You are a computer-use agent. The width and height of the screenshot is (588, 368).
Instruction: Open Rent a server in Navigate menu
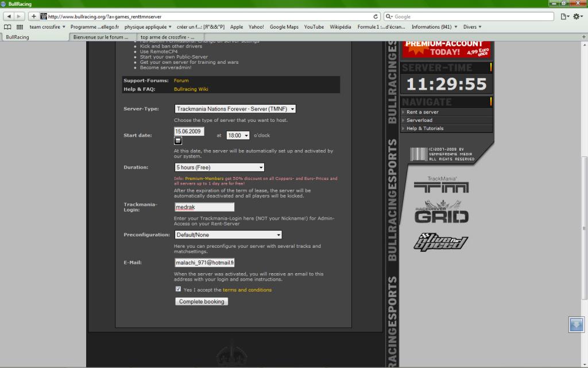tap(446, 112)
